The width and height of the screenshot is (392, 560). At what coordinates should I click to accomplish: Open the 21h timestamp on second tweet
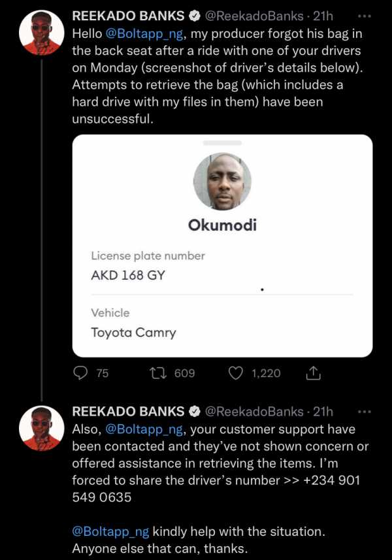(323, 412)
